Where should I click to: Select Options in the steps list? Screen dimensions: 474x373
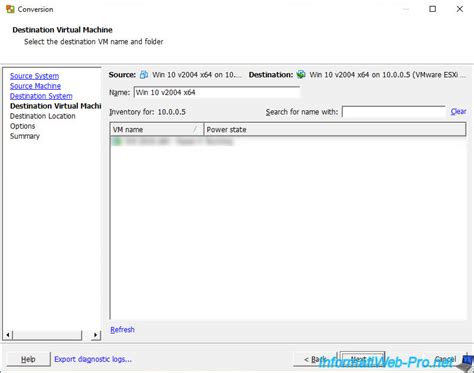(x=22, y=126)
